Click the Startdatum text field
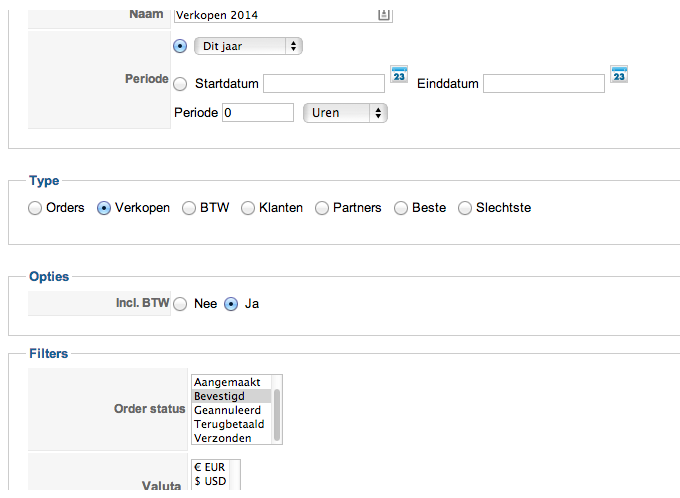The height and width of the screenshot is (498, 680). pos(324,84)
